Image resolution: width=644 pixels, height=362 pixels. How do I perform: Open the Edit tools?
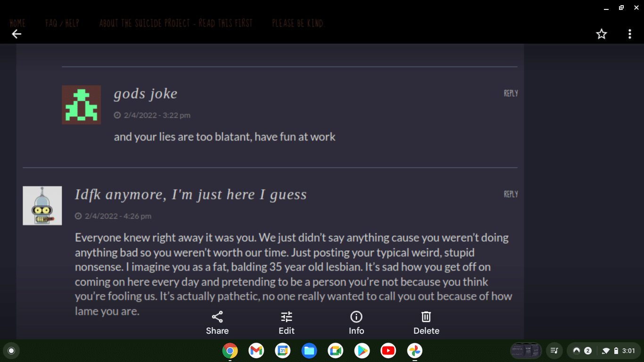click(x=286, y=323)
